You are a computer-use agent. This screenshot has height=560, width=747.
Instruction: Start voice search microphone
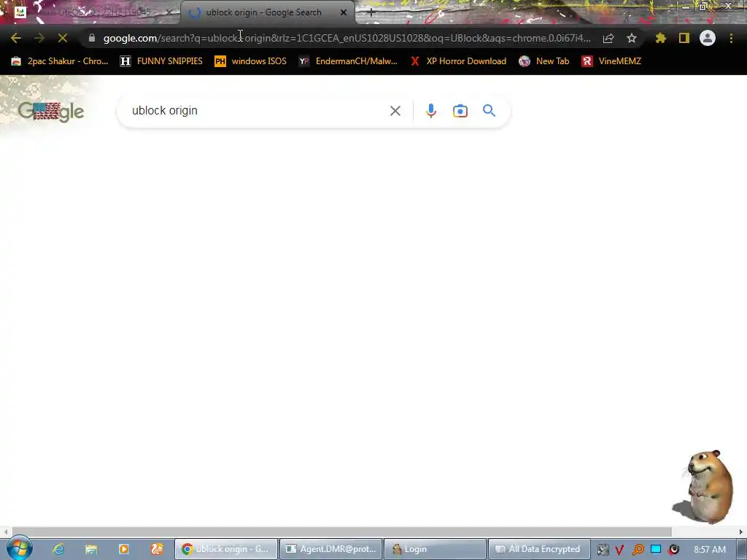430,111
